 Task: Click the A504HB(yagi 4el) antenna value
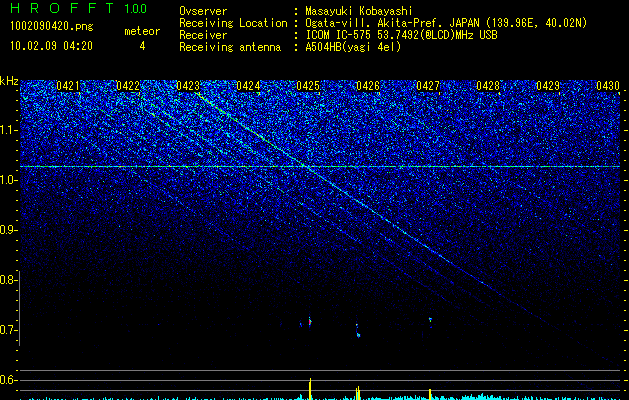click(x=353, y=47)
